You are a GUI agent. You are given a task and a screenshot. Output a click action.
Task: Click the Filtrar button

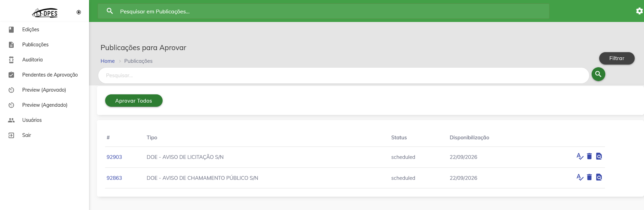point(617,58)
